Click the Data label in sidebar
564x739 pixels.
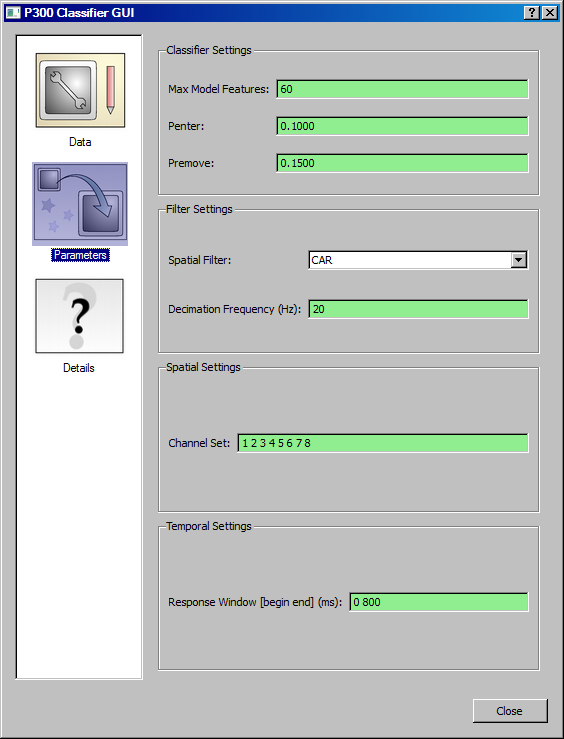80,142
